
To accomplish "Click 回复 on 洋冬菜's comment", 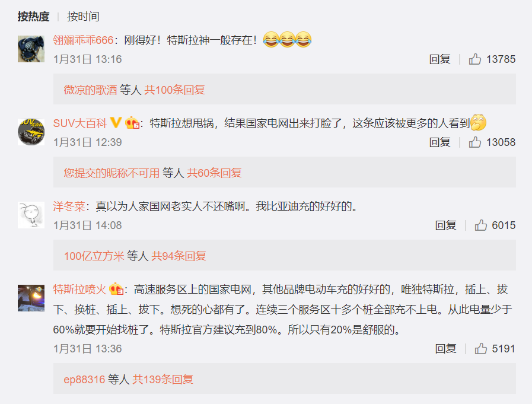I will (x=446, y=225).
